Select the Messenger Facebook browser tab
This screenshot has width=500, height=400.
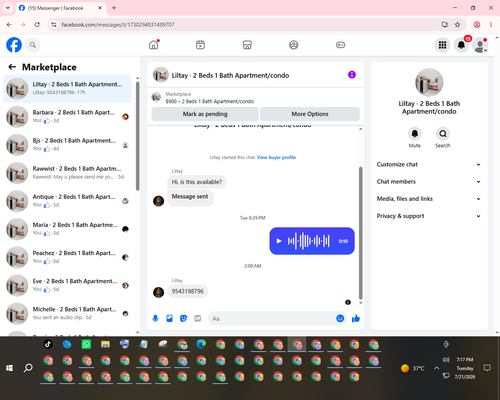60,8
